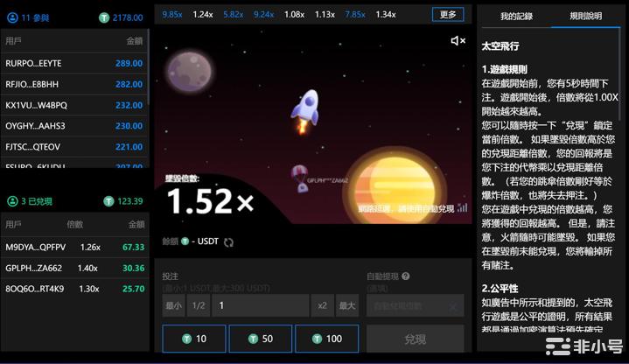
Task: Click the user icon beside 3 已兌現
Action: click(12, 201)
